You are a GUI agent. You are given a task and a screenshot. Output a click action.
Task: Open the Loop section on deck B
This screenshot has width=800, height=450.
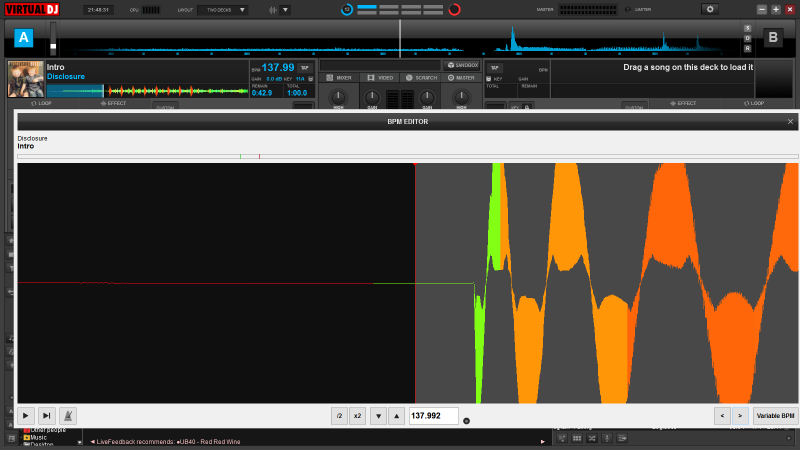754,103
